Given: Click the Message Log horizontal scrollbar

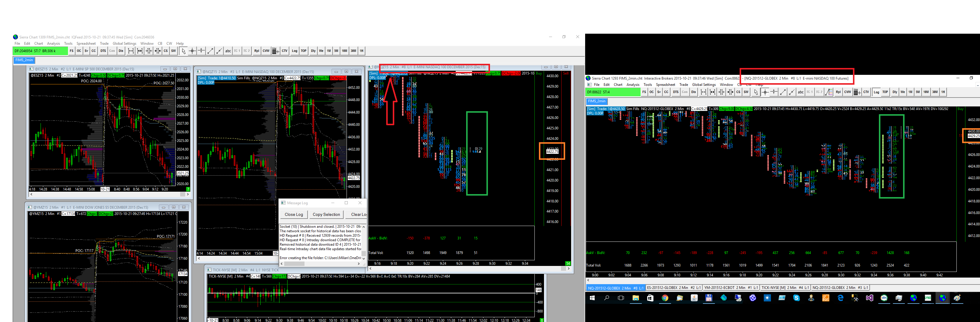Looking at the screenshot, I should [x=294, y=264].
